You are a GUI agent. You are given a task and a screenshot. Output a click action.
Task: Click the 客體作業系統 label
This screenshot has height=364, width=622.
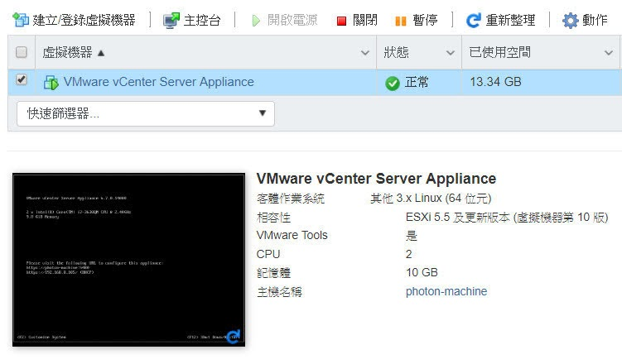click(291, 198)
